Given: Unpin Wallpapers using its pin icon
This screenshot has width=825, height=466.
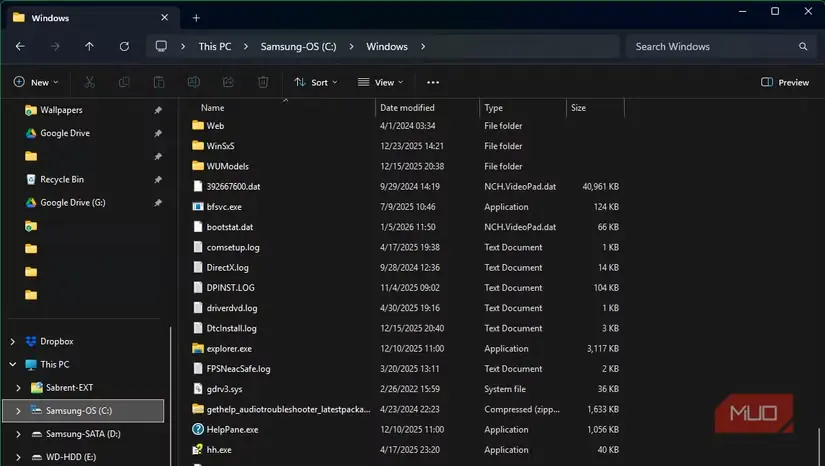Looking at the screenshot, I should [x=158, y=110].
